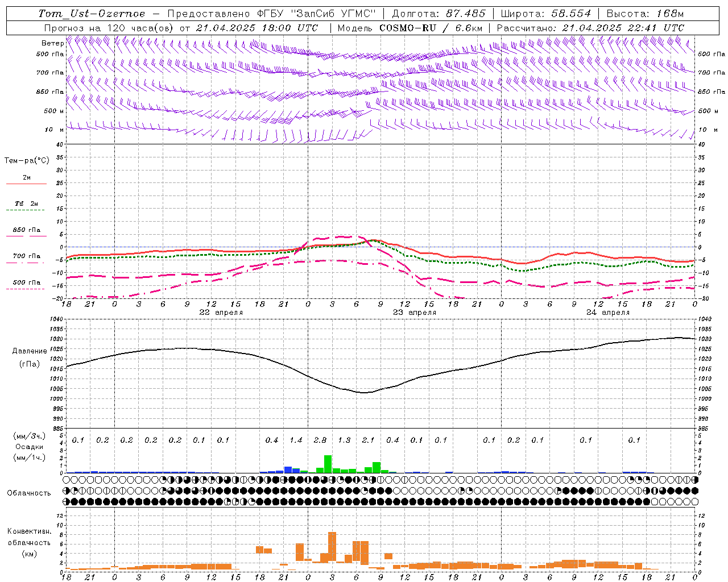
Task: Click the '2м' temperature legend entry
Action: [27, 178]
